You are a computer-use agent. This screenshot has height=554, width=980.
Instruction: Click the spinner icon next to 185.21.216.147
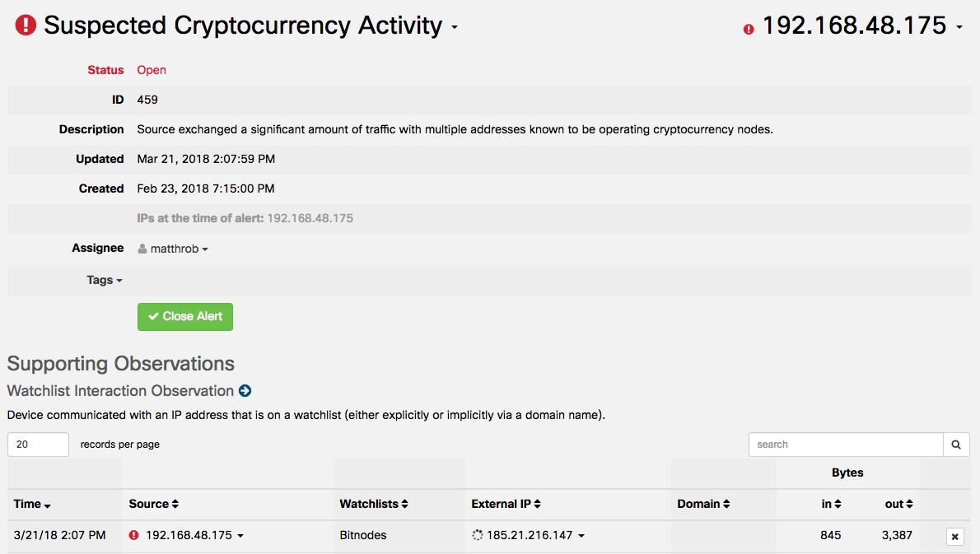(x=477, y=535)
